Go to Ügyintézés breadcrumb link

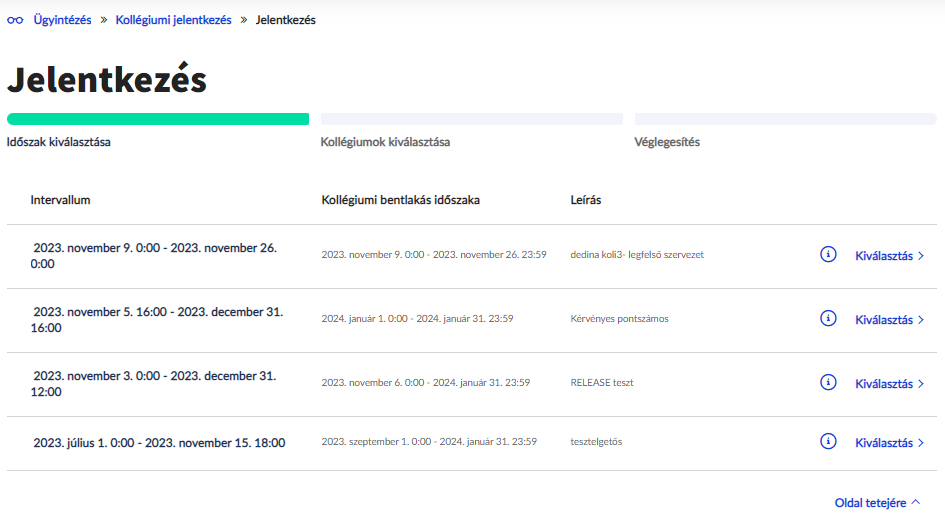point(62,20)
